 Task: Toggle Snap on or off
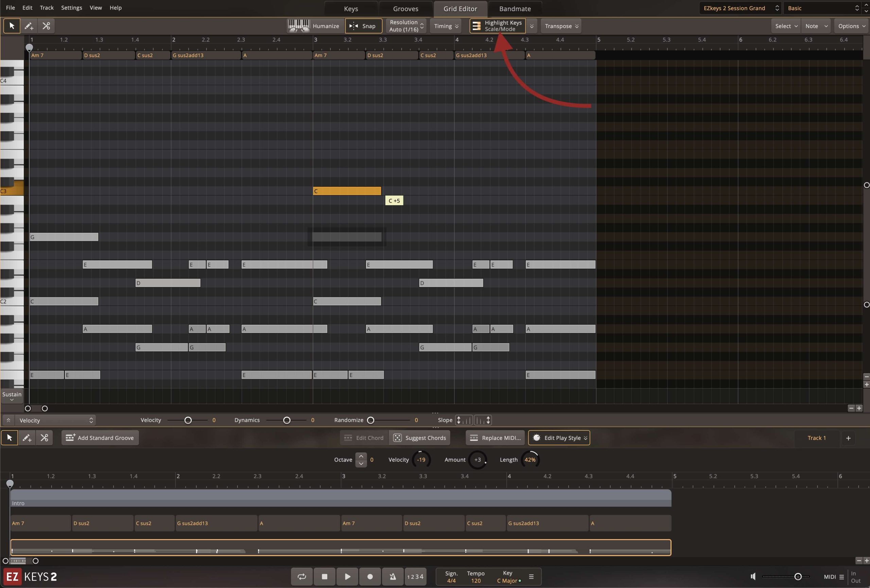363,26
